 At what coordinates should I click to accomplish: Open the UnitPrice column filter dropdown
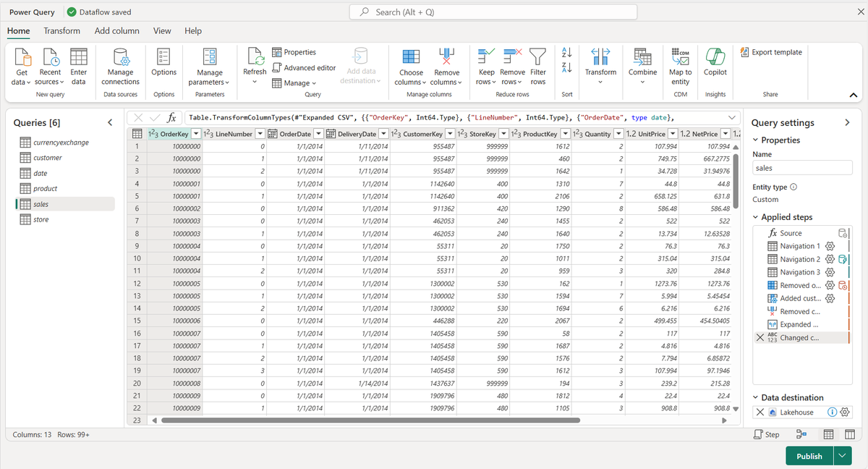click(673, 134)
